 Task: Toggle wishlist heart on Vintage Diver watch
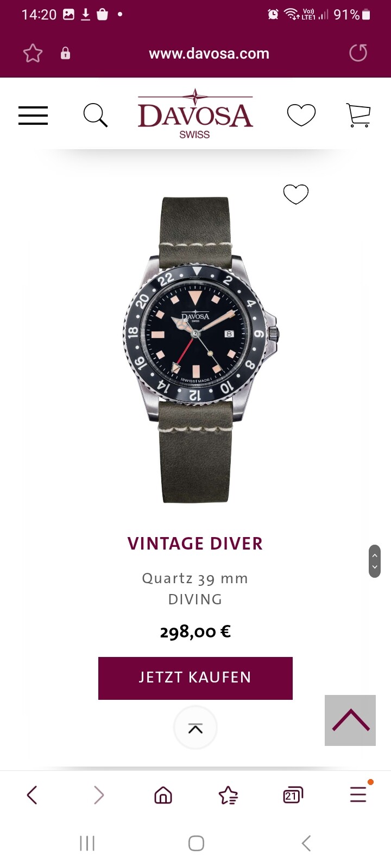pos(296,194)
